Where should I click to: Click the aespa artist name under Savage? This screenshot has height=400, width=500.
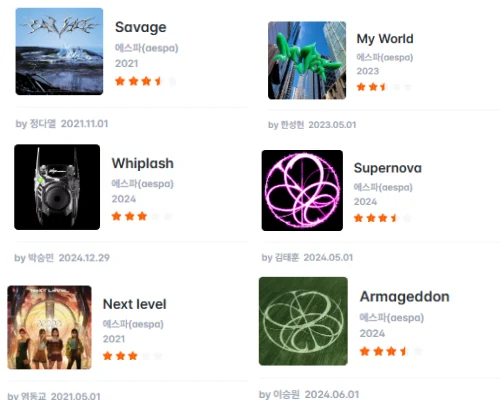coord(147,48)
